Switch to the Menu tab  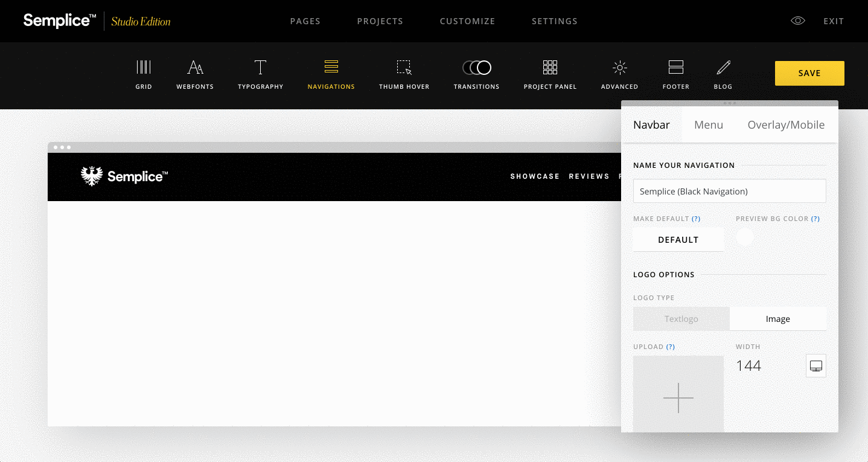click(709, 124)
